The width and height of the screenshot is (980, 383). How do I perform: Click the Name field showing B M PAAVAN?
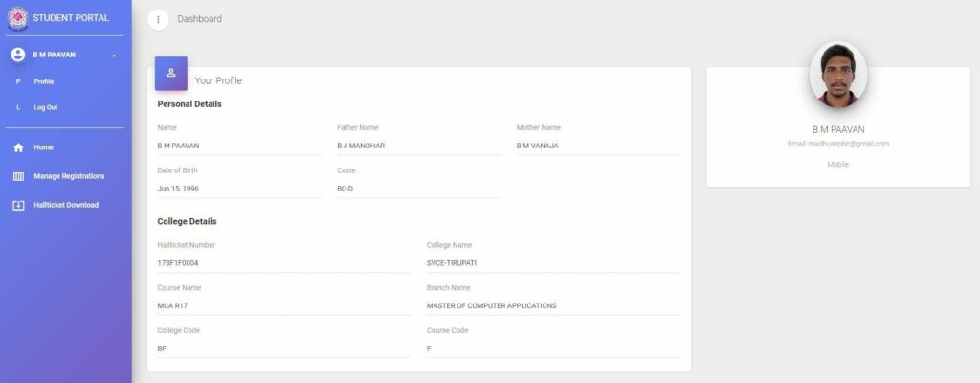pyautogui.click(x=238, y=146)
